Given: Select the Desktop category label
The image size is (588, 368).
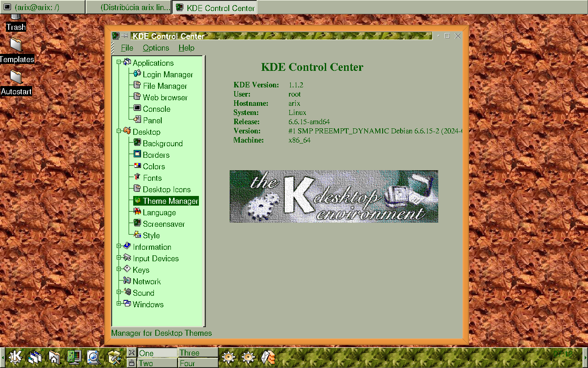Looking at the screenshot, I should point(147,132).
